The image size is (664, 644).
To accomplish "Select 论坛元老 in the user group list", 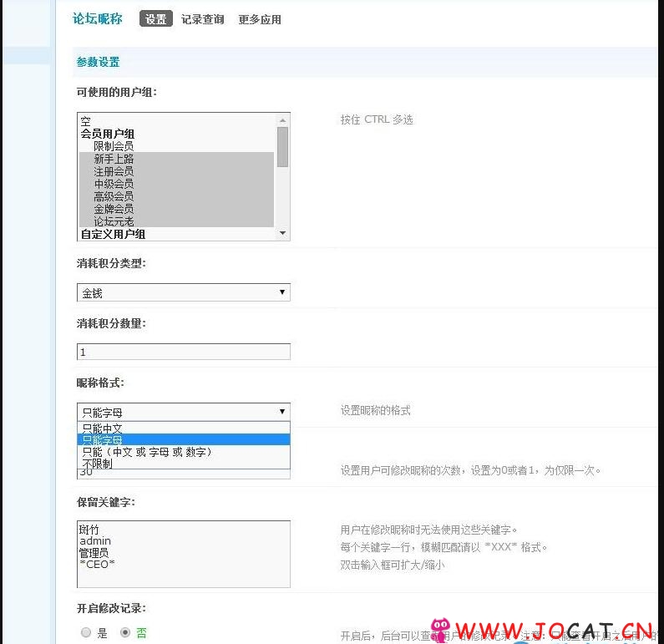I will [176, 221].
